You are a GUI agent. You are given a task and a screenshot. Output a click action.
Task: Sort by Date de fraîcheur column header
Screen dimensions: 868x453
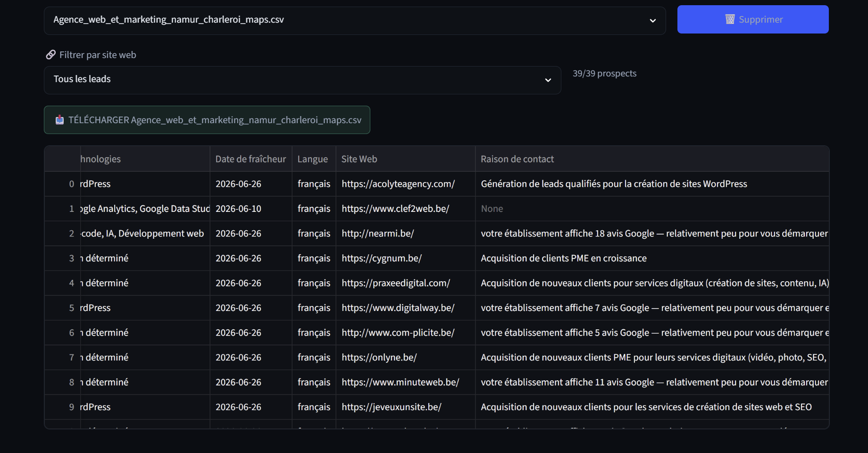point(250,159)
